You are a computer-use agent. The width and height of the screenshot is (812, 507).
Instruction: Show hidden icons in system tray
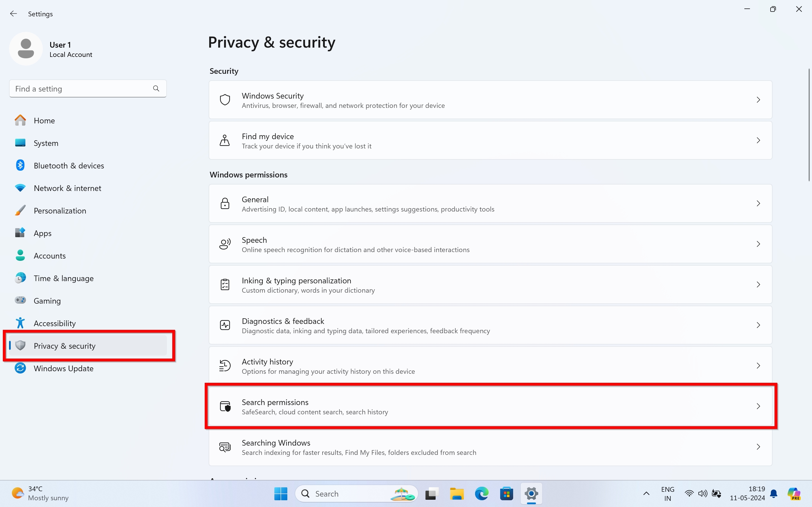pos(646,493)
